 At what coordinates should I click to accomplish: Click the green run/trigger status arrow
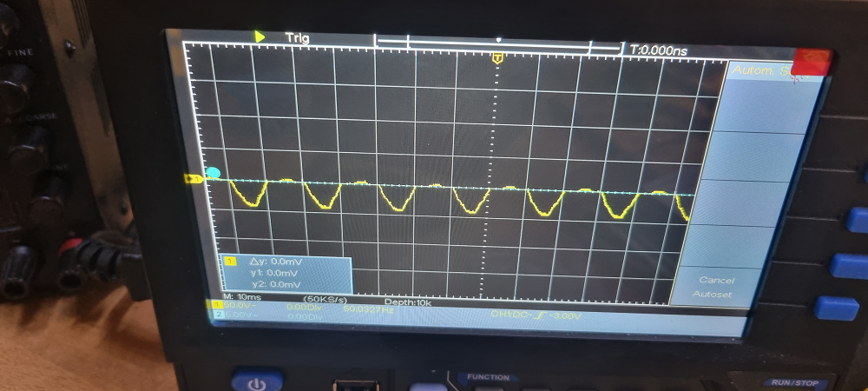point(260,36)
